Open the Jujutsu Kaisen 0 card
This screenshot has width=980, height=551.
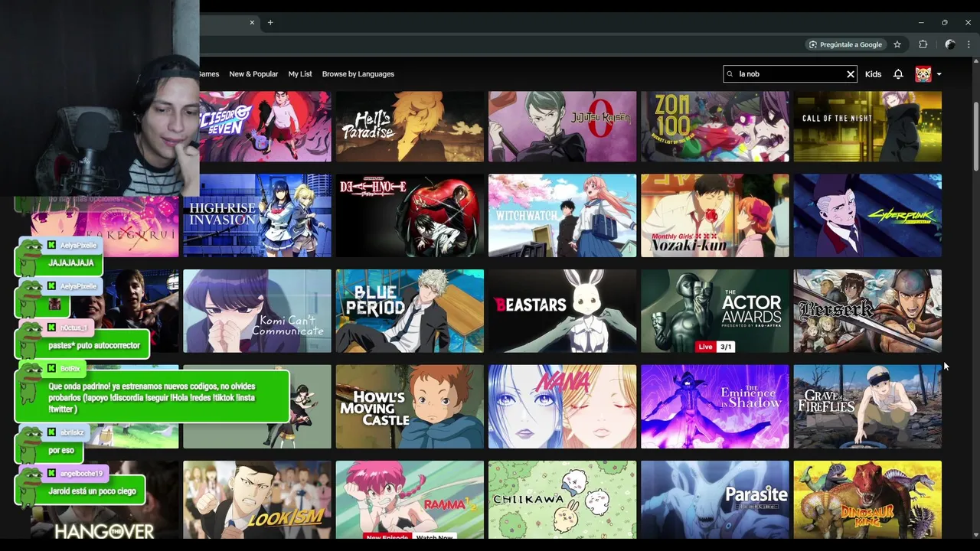[x=562, y=126]
